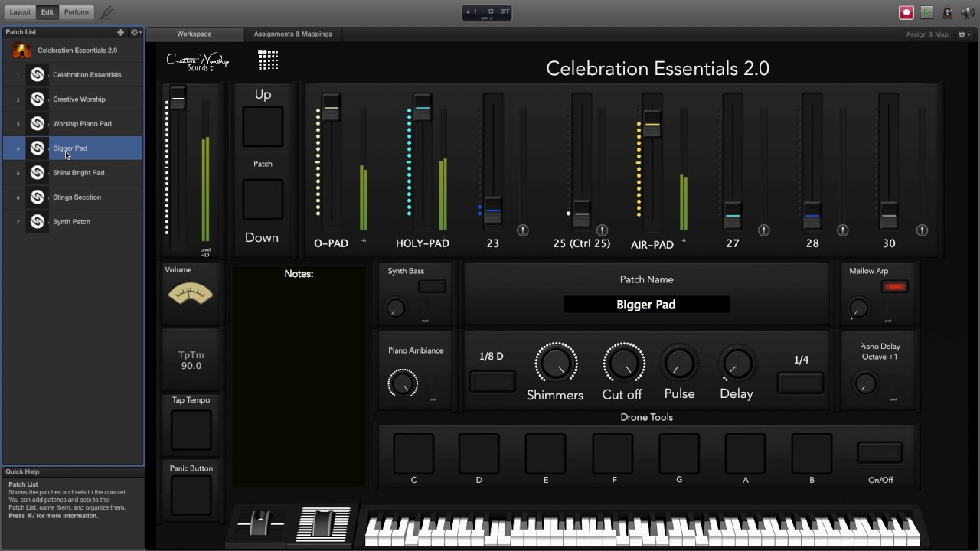Screen dimensions: 980x551
Task: Click the Creative Worship patch icon
Action: click(x=37, y=99)
